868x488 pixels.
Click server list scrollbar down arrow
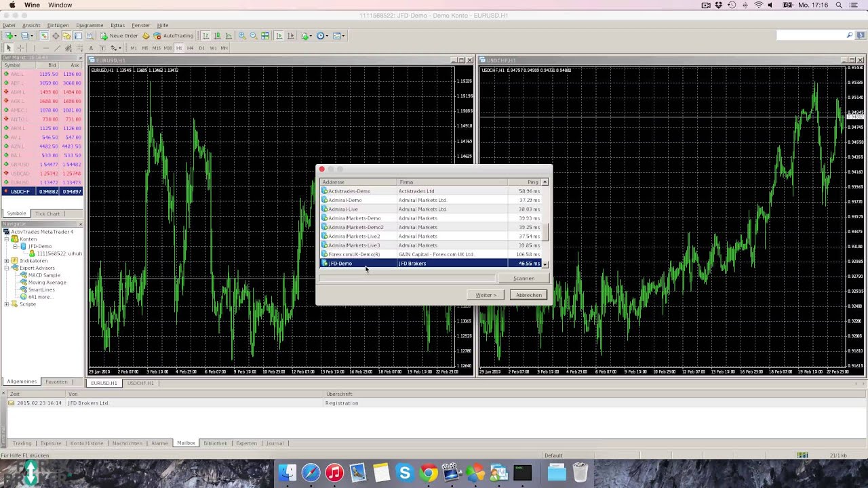click(545, 264)
